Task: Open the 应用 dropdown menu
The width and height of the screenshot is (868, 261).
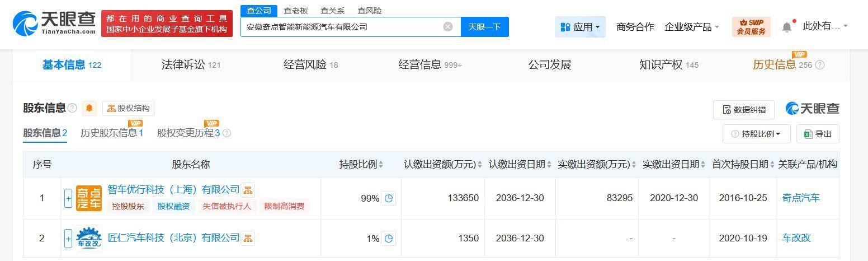Action: tap(580, 27)
